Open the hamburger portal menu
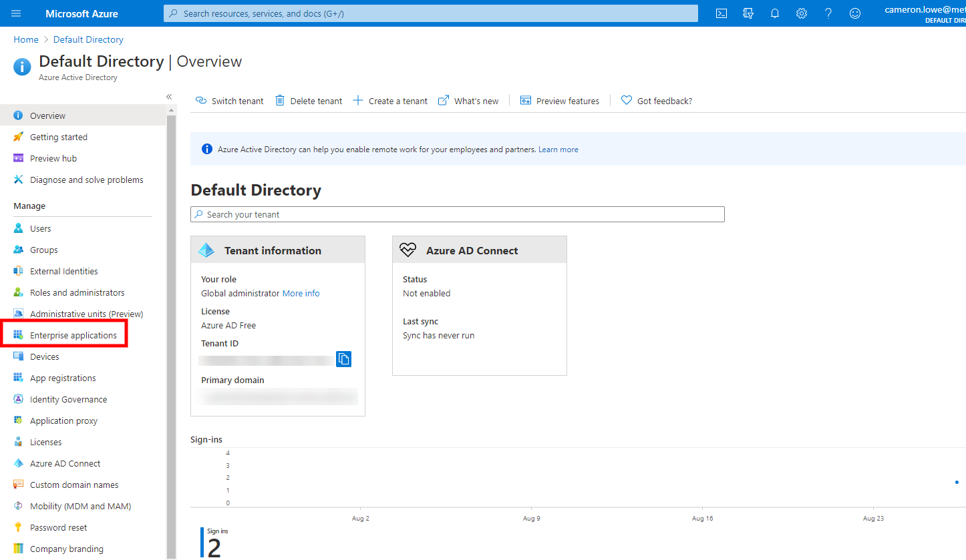 click(16, 13)
